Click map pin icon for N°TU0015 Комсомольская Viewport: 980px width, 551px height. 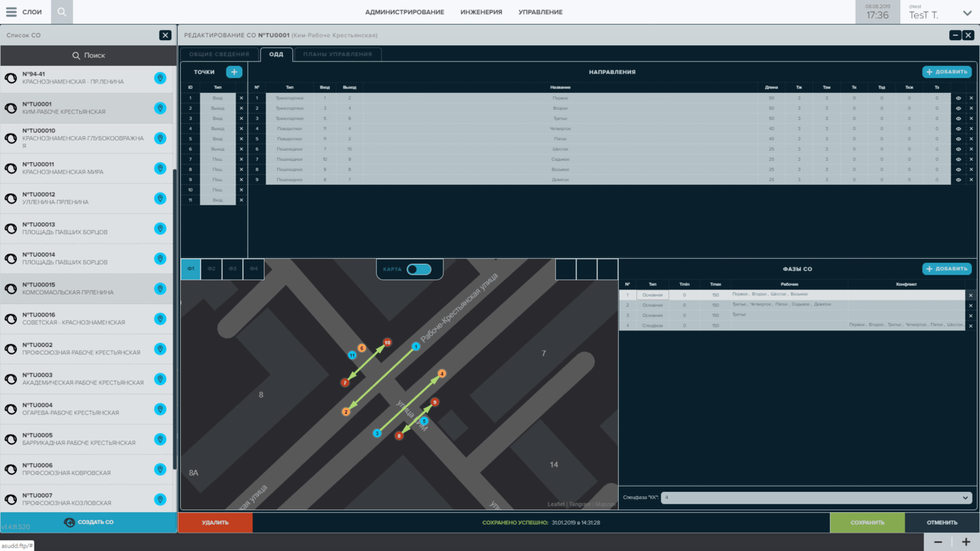click(160, 289)
